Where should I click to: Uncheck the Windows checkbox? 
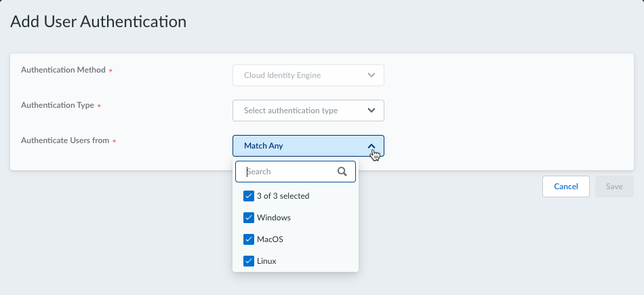coord(248,218)
